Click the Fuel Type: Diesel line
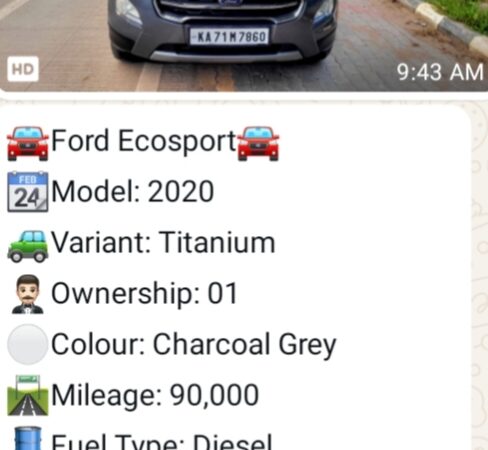This screenshot has width=488, height=450. [162, 442]
